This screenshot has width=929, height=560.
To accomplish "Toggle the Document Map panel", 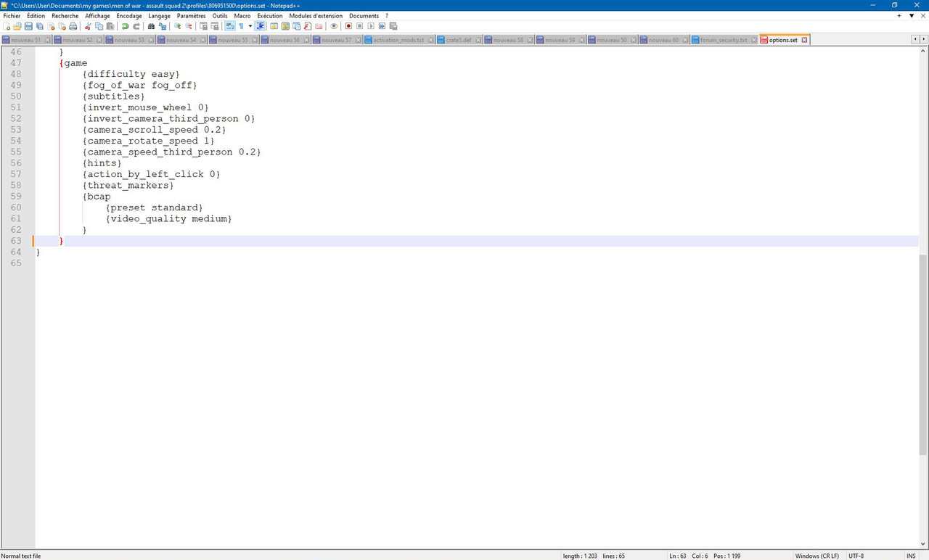I will (x=285, y=26).
